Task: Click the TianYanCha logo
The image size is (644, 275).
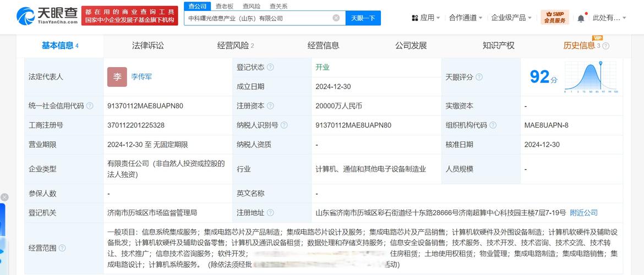Action: pos(47,15)
